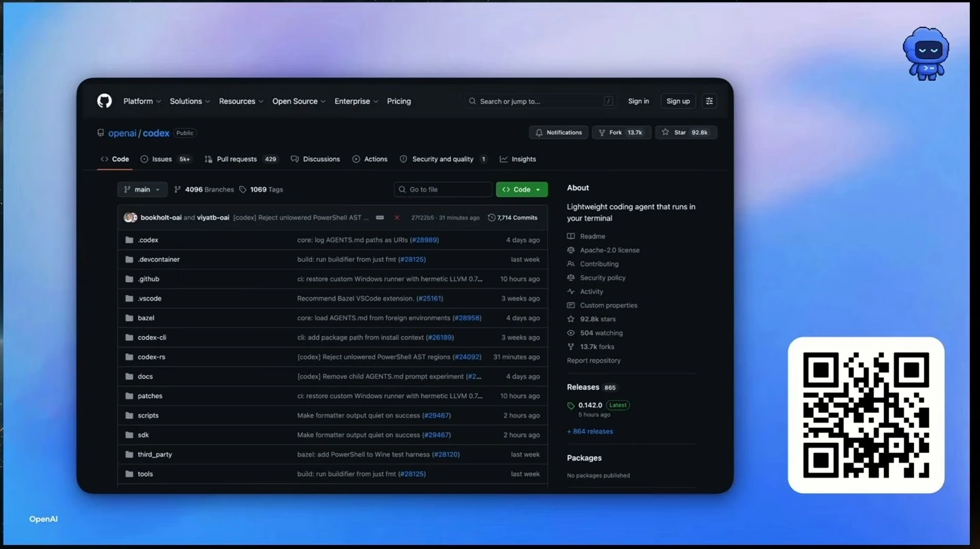Viewport: 980px width, 549px height.
Task: Click the Sign up button
Action: point(678,101)
